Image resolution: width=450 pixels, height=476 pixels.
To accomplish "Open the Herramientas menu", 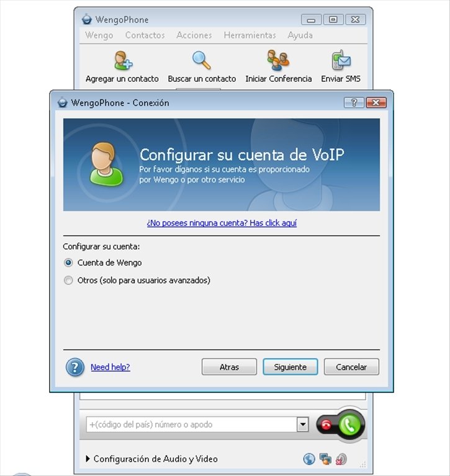I will pos(250,35).
